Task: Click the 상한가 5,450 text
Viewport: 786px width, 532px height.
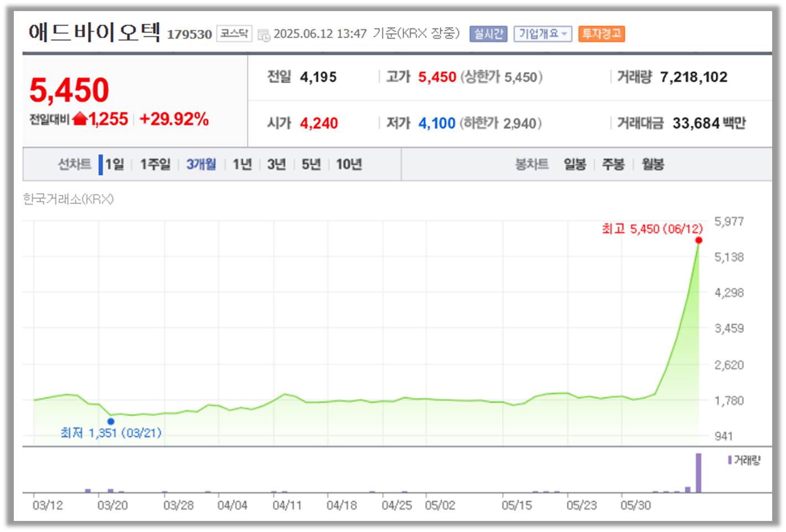Action: click(x=501, y=77)
